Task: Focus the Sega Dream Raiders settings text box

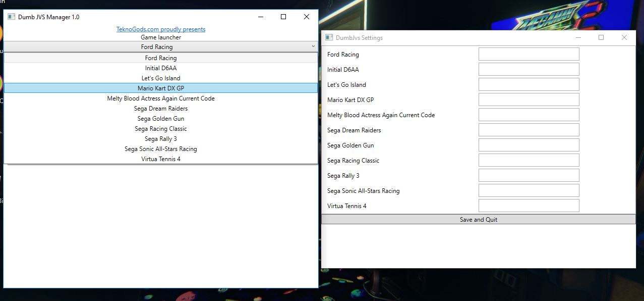Action: [529, 130]
